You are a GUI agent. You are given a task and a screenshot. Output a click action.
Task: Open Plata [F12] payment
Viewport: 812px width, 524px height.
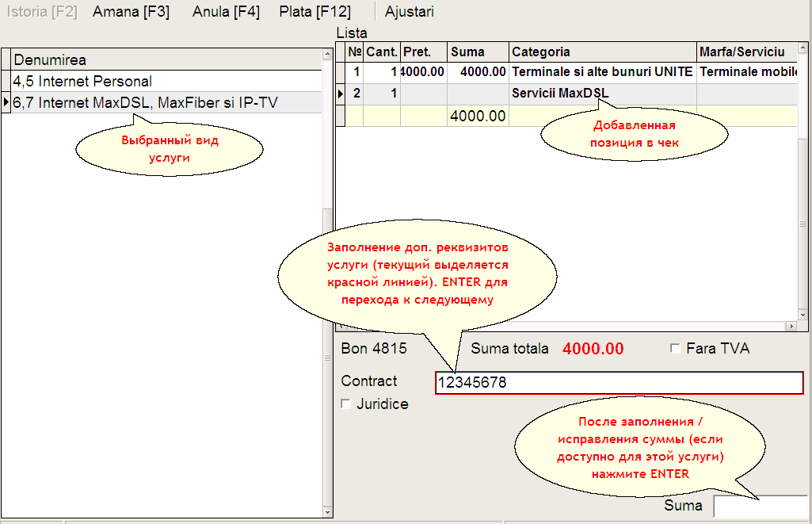[315, 12]
